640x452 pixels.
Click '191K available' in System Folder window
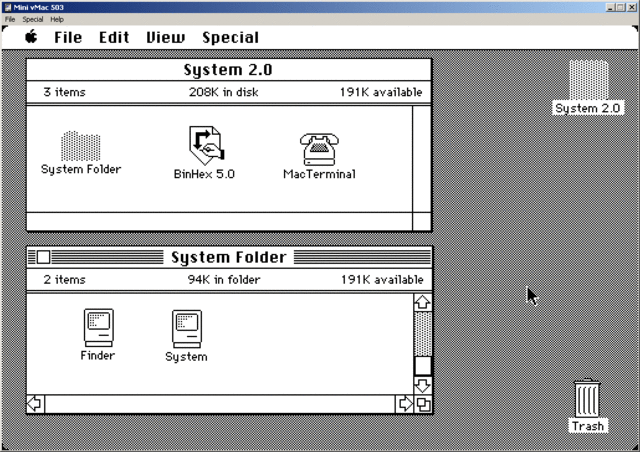(382, 280)
